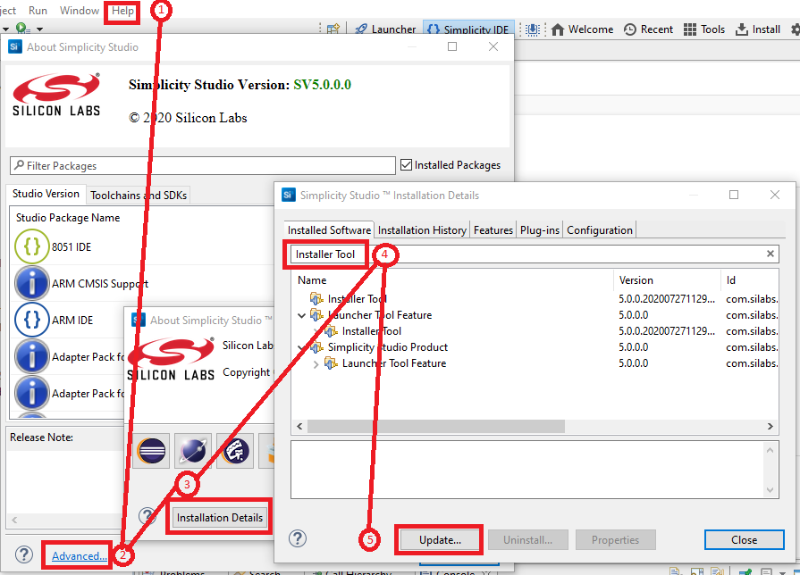Open the Welcome home page

[582, 29]
